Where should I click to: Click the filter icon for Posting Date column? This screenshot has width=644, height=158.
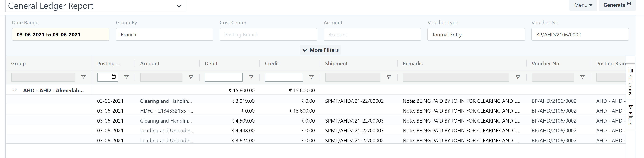click(126, 77)
